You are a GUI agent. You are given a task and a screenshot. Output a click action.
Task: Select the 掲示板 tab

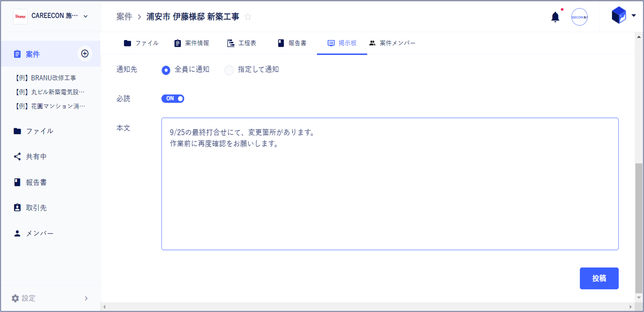tap(342, 43)
